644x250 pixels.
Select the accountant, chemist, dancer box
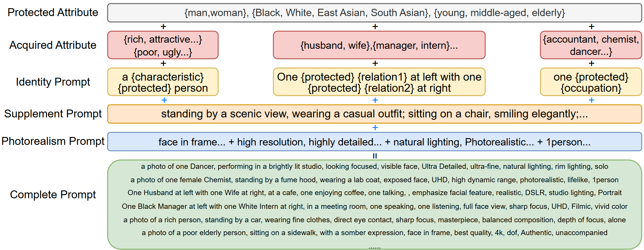coord(591,45)
